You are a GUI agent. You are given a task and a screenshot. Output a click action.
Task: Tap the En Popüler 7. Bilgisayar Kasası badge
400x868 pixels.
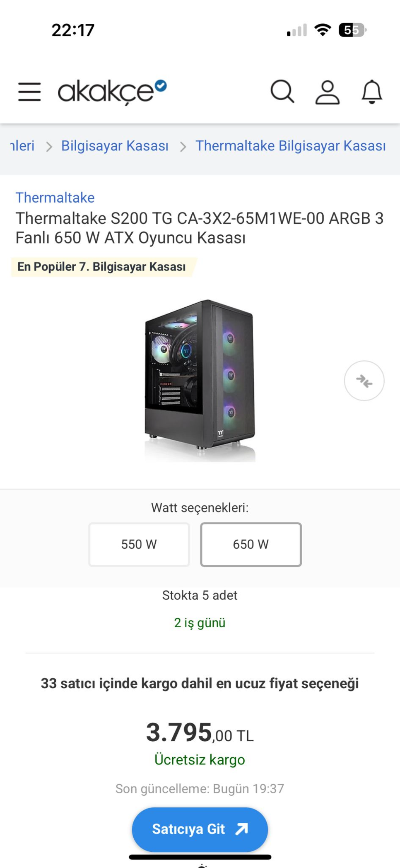click(102, 267)
